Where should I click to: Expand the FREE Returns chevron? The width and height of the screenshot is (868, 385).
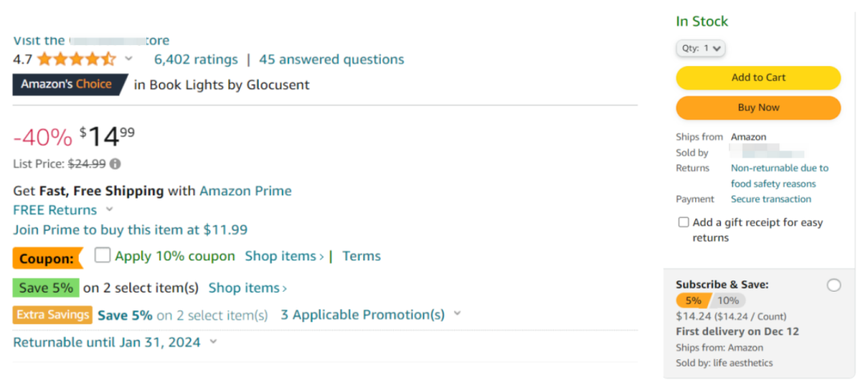(x=109, y=210)
